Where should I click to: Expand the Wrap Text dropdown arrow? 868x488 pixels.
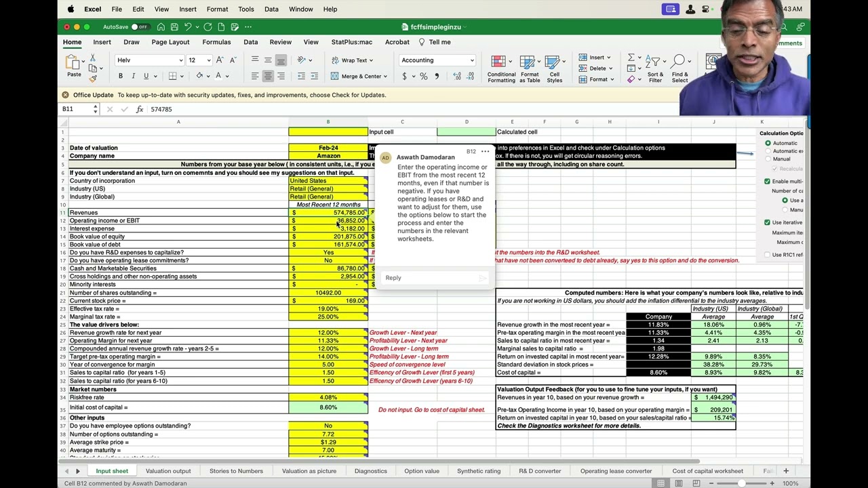pyautogui.click(x=371, y=60)
